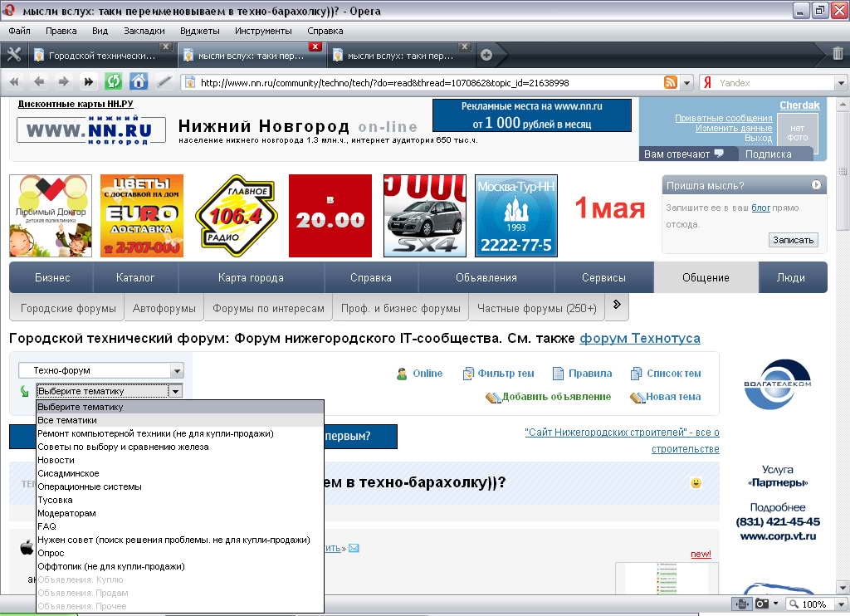Select Тусовка topic option
This screenshot has width=850, height=616.
(180, 500)
